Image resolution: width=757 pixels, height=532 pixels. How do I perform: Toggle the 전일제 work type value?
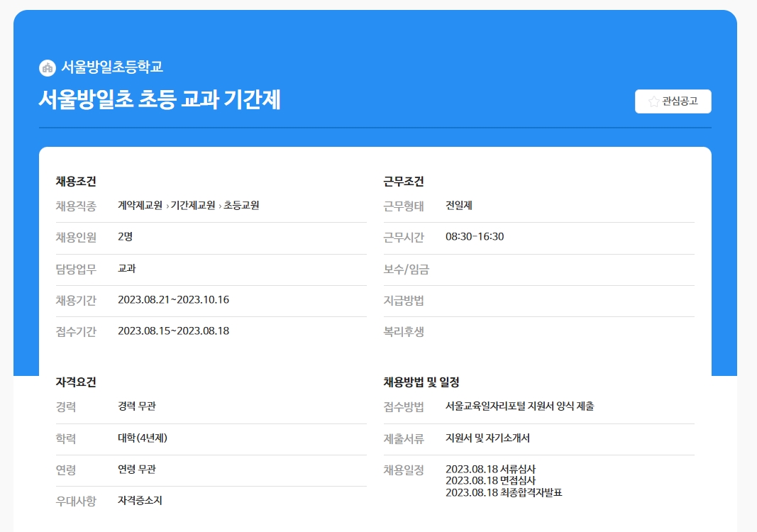tap(457, 206)
